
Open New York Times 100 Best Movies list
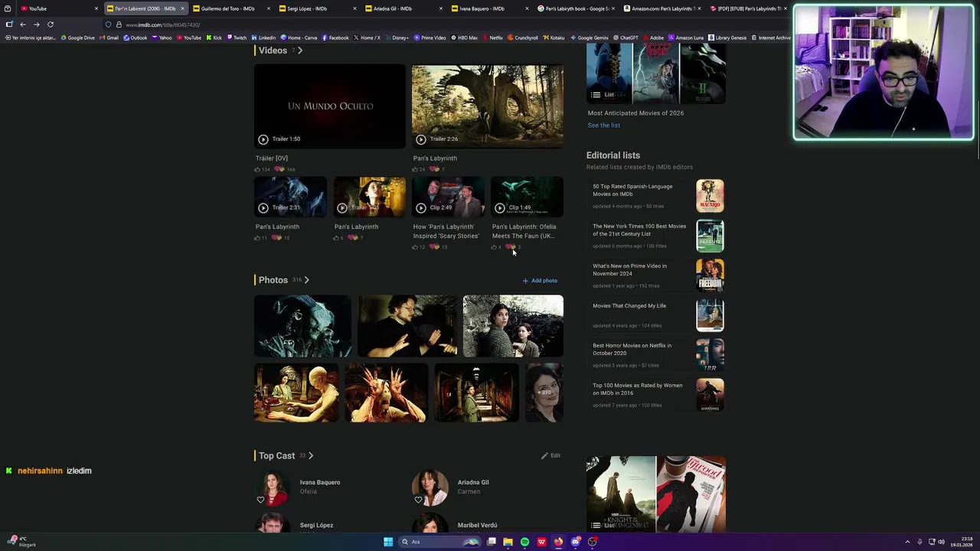pos(639,230)
